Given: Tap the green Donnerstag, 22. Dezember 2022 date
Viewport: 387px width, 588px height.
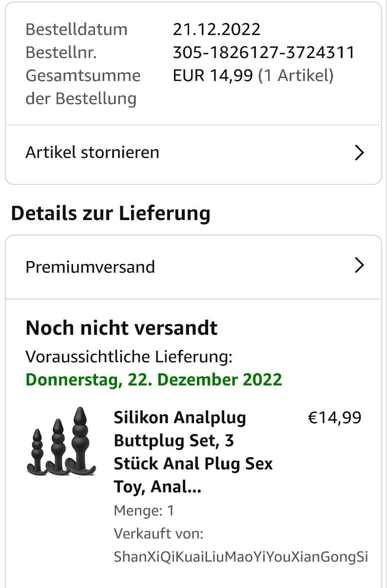Looking at the screenshot, I should (x=154, y=380).
